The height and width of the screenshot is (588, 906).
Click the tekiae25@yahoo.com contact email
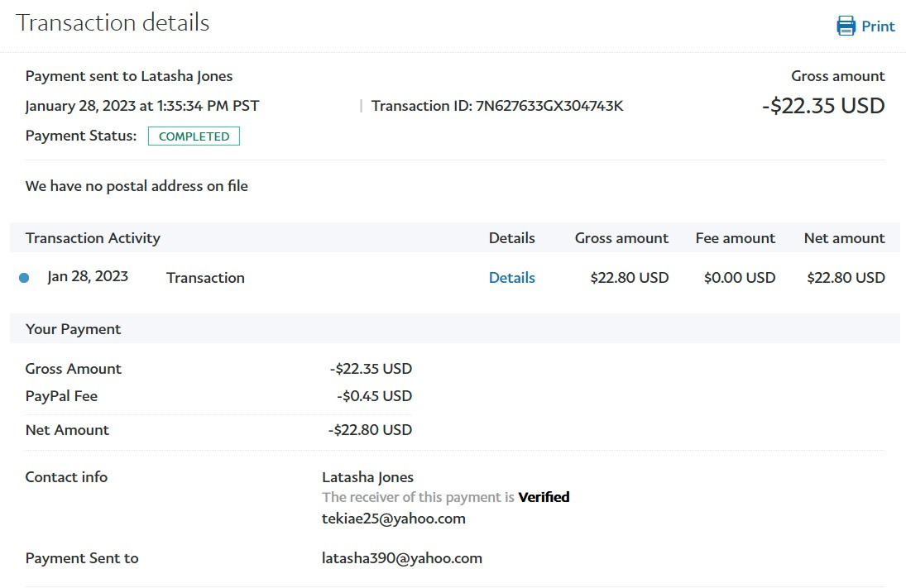pos(393,519)
